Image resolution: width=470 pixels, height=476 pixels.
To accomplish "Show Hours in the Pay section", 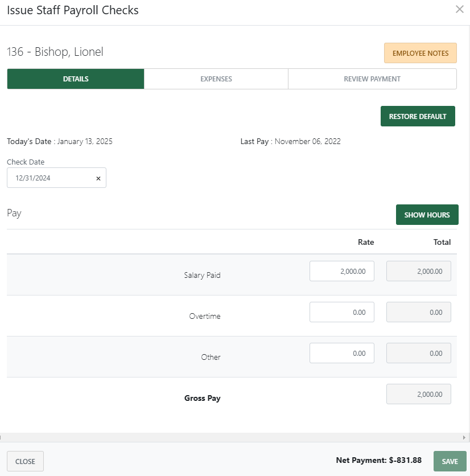I will [427, 215].
